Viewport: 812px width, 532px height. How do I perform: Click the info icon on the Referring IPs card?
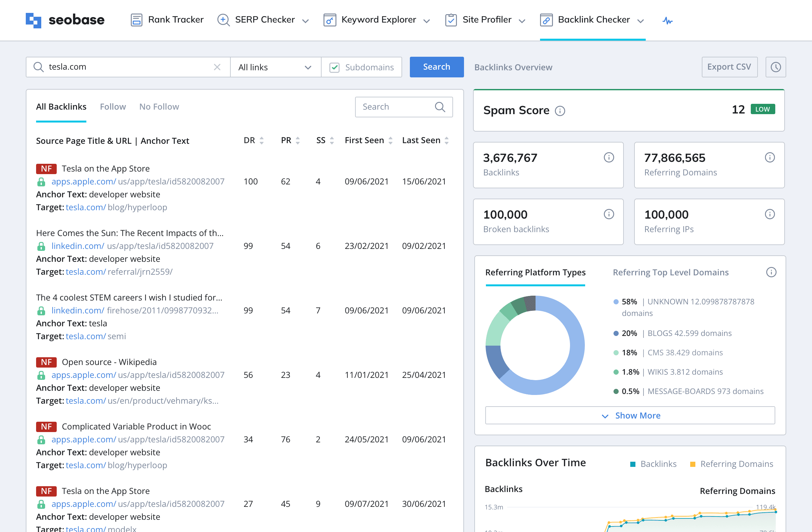[770, 214]
